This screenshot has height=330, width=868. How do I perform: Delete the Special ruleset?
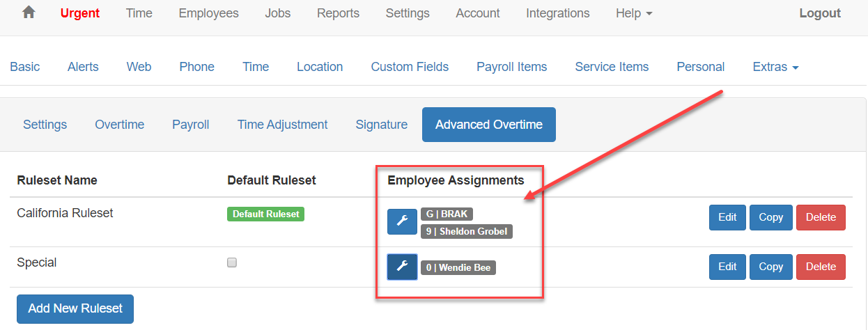tap(821, 267)
